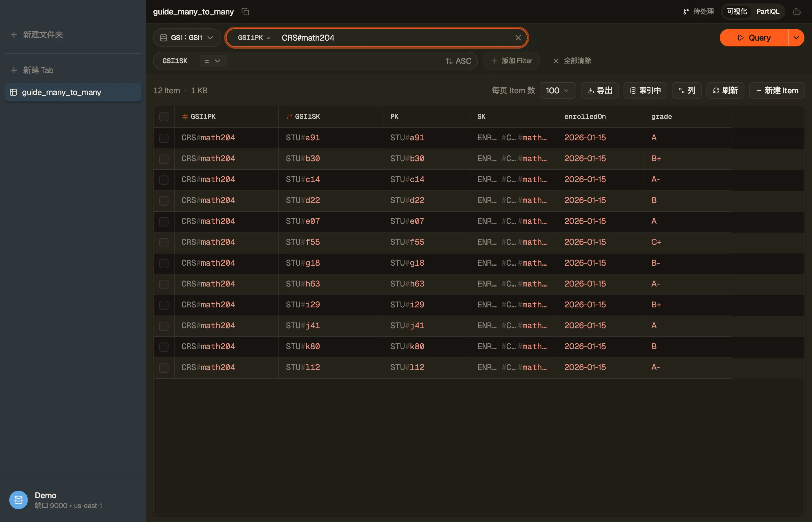812x522 pixels.
Task: Click enrolledOn cell in row STU#d22
Action: point(600,200)
